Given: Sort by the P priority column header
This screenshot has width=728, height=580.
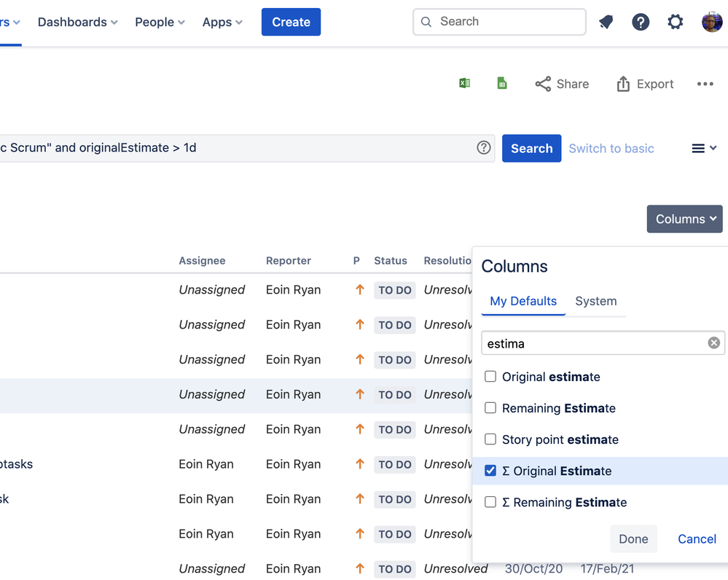Looking at the screenshot, I should coord(356,261).
